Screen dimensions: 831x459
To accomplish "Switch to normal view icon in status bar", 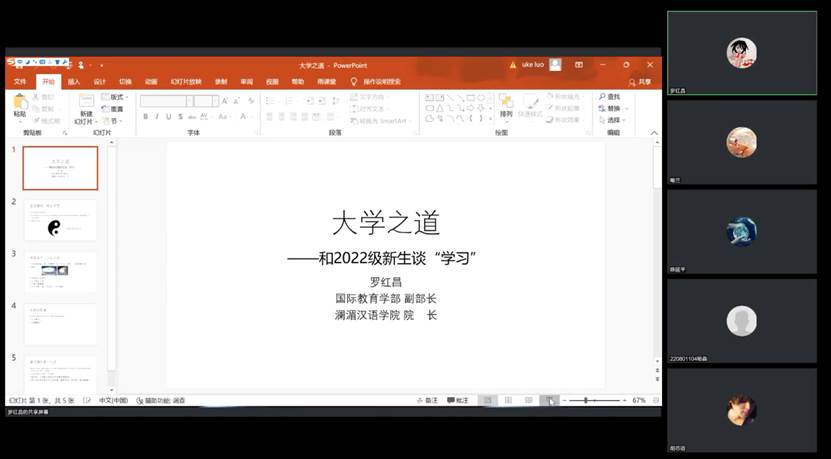I will tap(487, 400).
